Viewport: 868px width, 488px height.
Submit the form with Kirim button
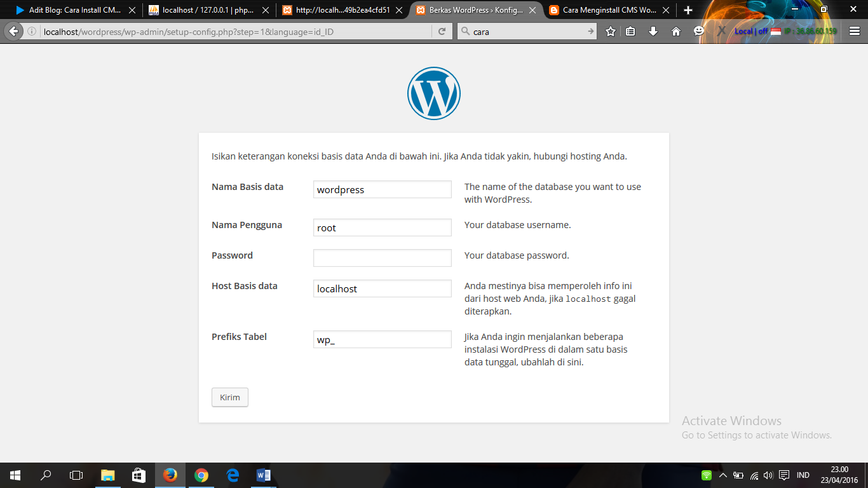coord(230,397)
